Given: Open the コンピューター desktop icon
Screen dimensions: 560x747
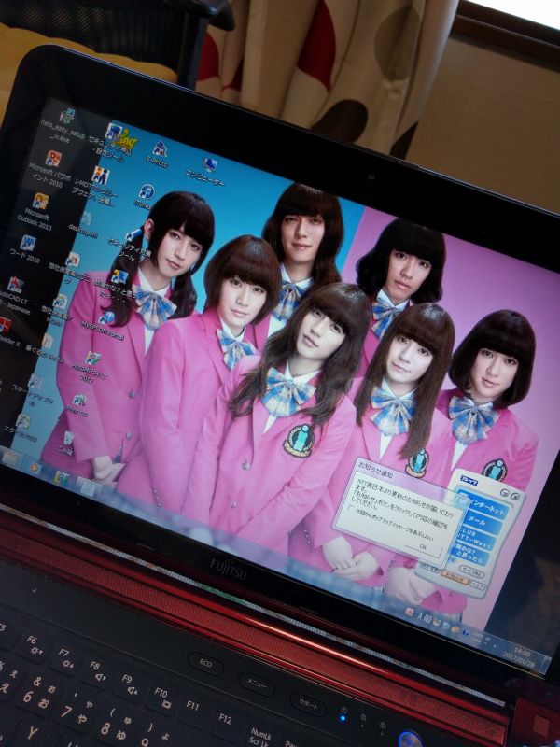Looking at the screenshot, I should point(207,172).
